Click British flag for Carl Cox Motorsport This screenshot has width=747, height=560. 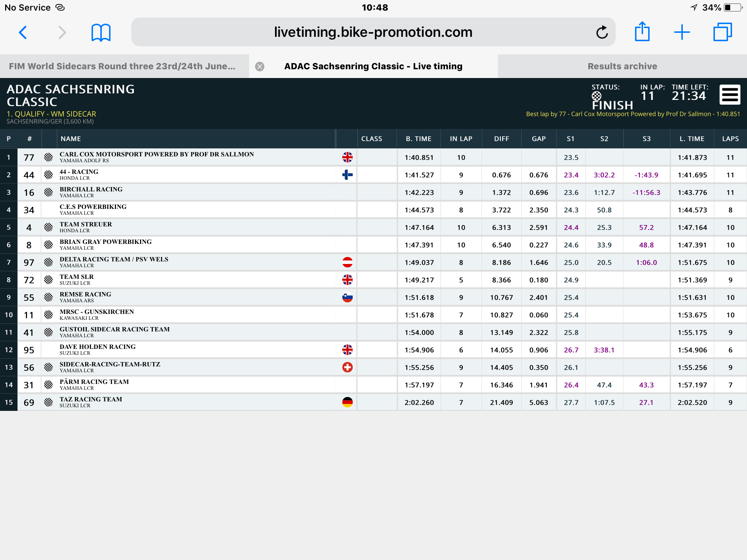347,157
